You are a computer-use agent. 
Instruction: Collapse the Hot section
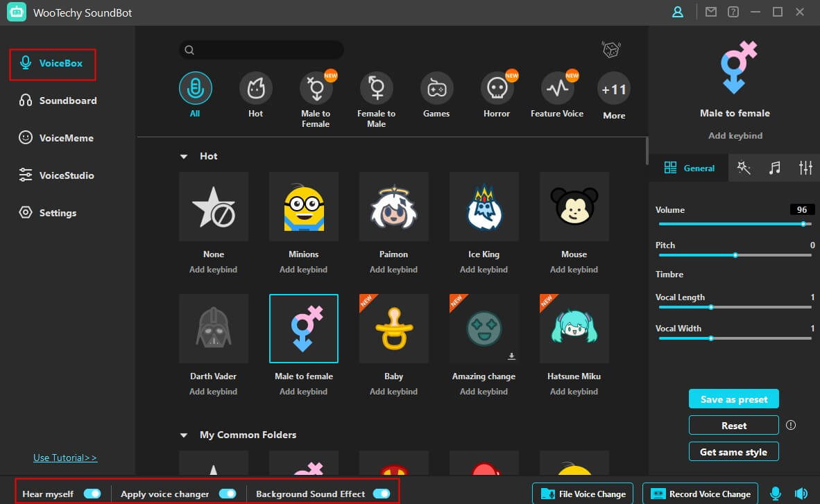184,157
